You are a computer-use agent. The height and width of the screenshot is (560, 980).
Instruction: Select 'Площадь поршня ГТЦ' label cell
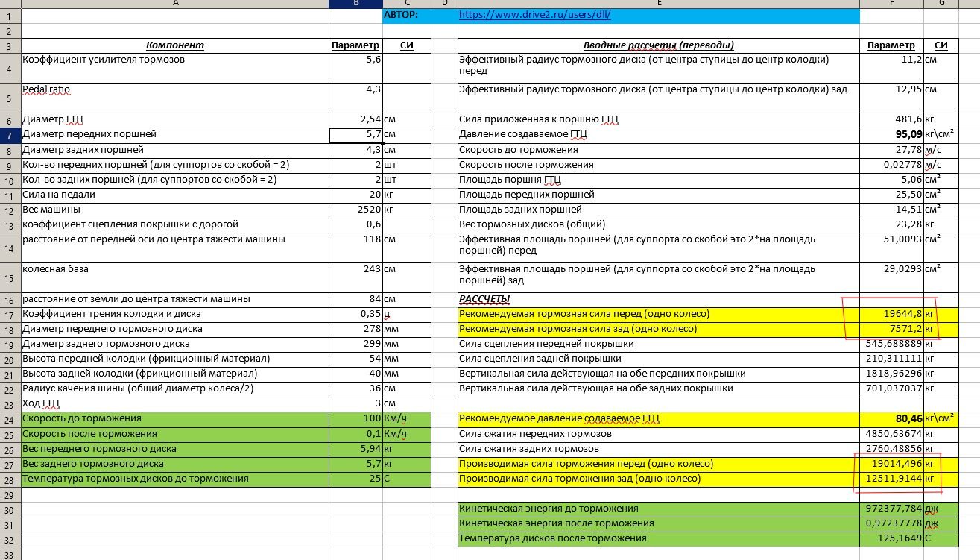click(659, 180)
